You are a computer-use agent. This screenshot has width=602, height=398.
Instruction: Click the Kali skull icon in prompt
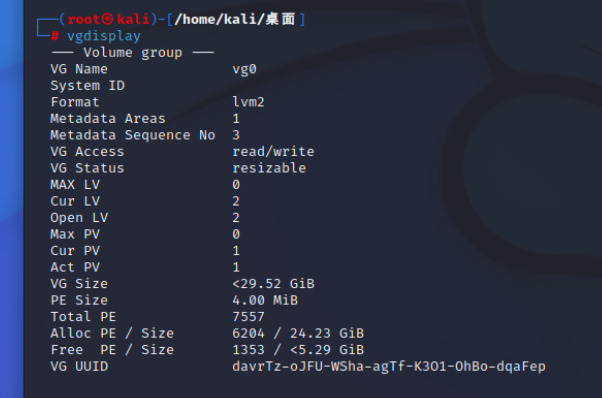coord(108,19)
